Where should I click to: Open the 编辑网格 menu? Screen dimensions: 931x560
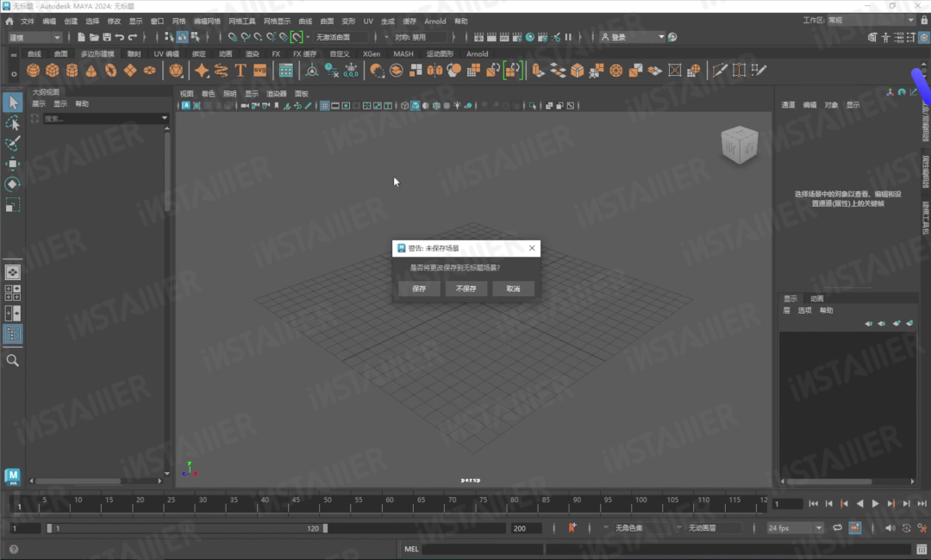pyautogui.click(x=207, y=22)
